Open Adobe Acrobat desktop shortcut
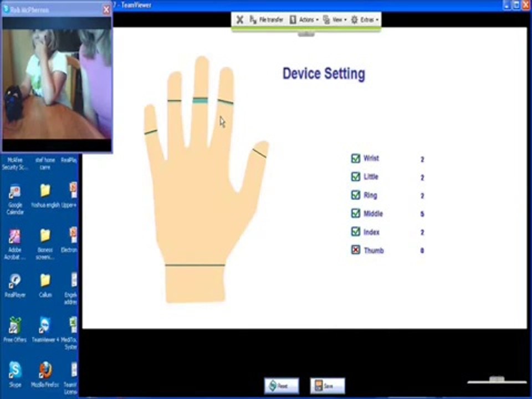This screenshot has height=399, width=532. tap(15, 244)
